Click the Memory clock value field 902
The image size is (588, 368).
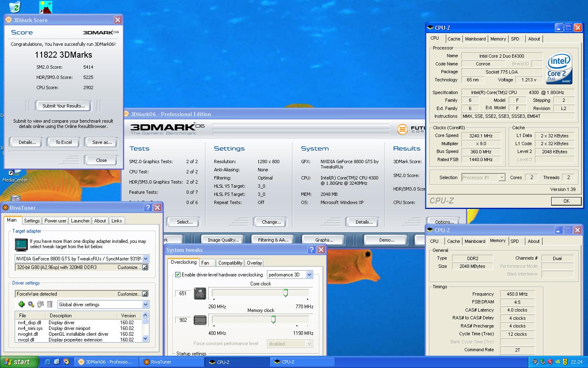183,320
